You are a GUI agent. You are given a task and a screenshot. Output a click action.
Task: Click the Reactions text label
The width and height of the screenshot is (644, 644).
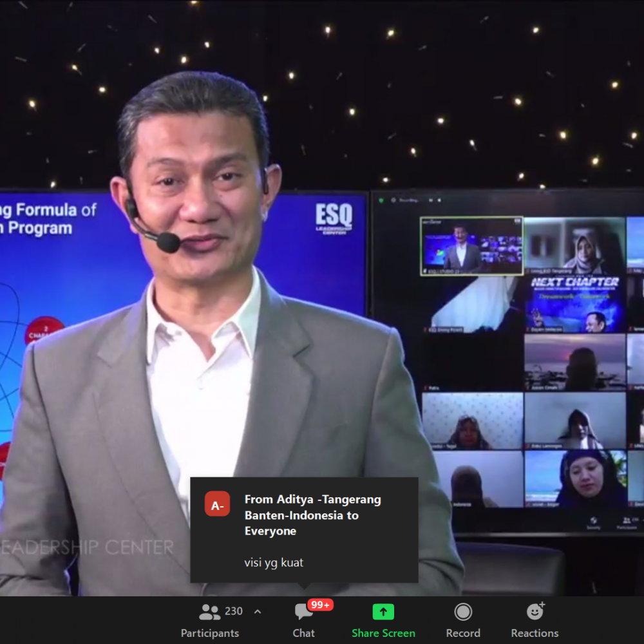[x=535, y=633]
